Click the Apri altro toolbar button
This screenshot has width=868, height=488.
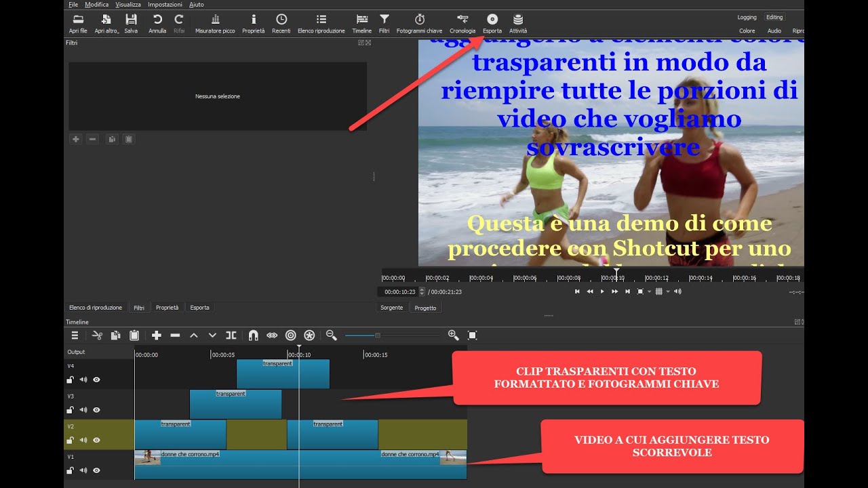click(x=106, y=24)
